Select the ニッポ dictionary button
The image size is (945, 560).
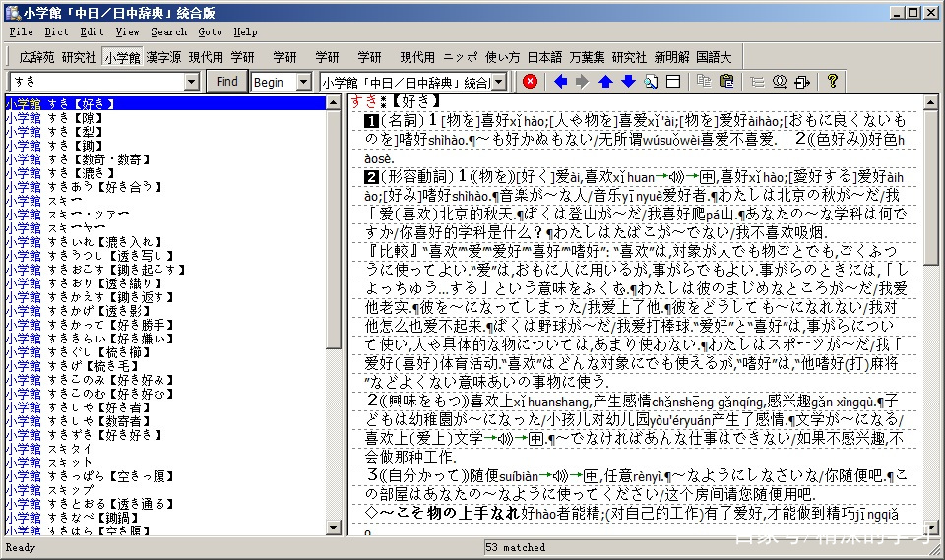click(x=461, y=57)
